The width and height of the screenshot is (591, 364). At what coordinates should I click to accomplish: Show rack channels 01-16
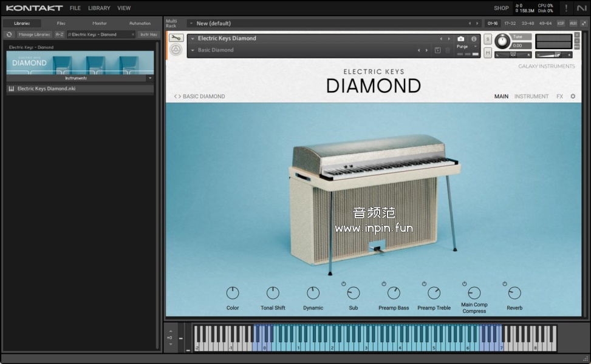493,23
